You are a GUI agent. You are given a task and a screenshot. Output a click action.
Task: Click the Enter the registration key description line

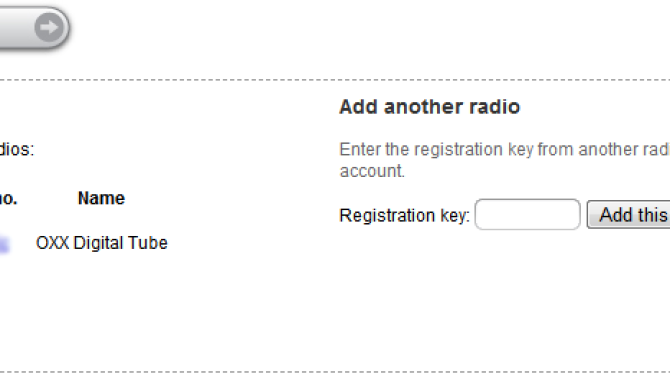tap(505, 150)
